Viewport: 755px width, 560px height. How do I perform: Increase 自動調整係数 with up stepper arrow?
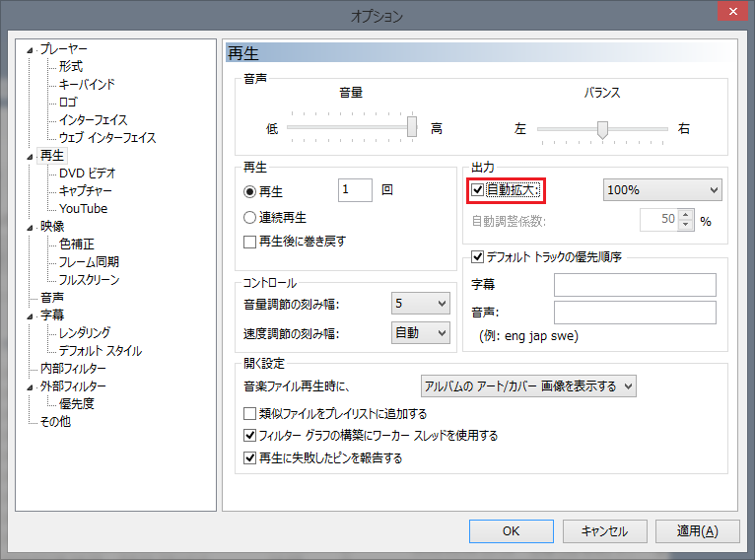point(686,215)
